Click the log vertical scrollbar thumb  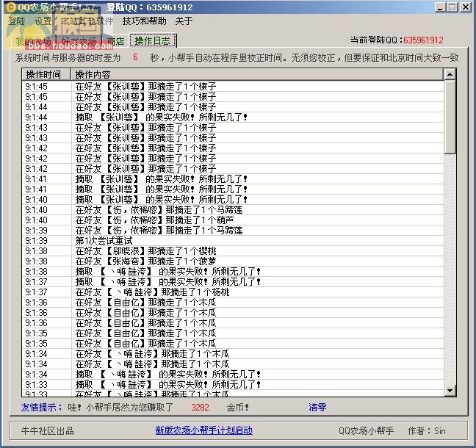pos(450,117)
